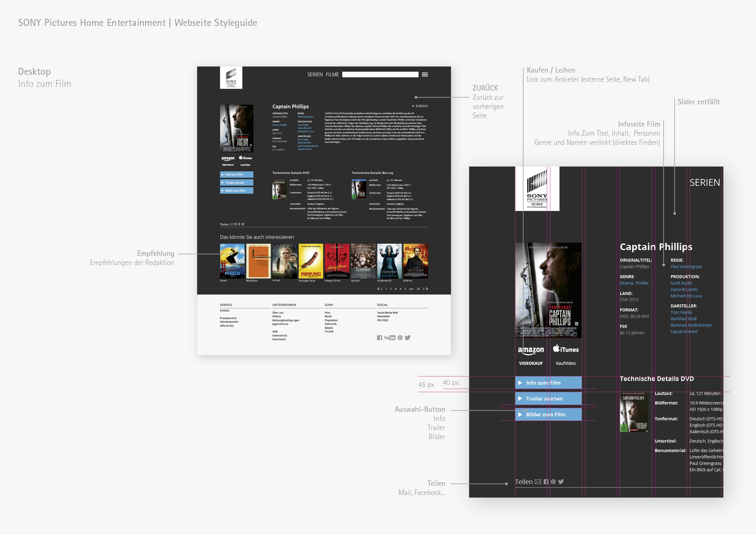Select page 1 in recommendations pagination
The width and height of the screenshot is (756, 535).
point(386,289)
